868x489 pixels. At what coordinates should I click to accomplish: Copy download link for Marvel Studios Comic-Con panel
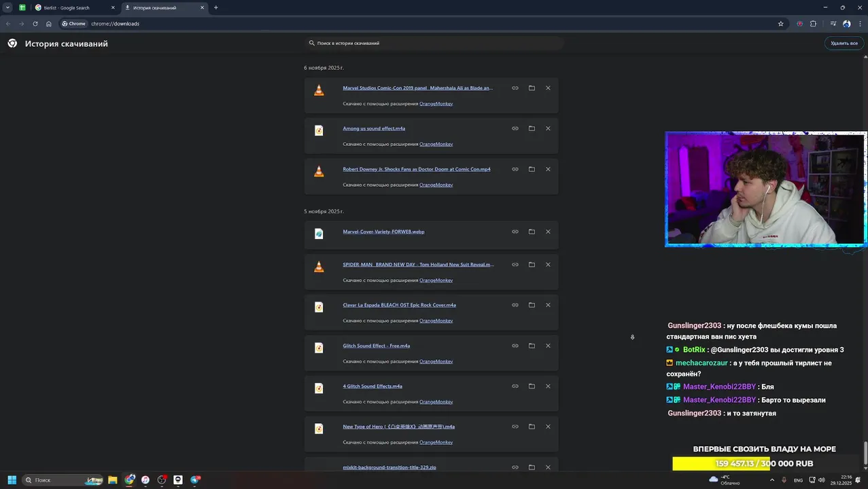tap(515, 88)
